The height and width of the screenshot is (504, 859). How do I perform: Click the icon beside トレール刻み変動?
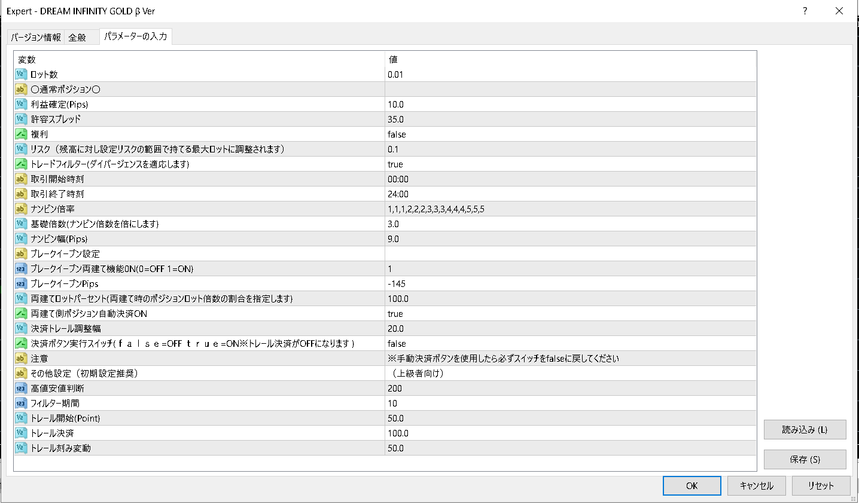coord(21,448)
